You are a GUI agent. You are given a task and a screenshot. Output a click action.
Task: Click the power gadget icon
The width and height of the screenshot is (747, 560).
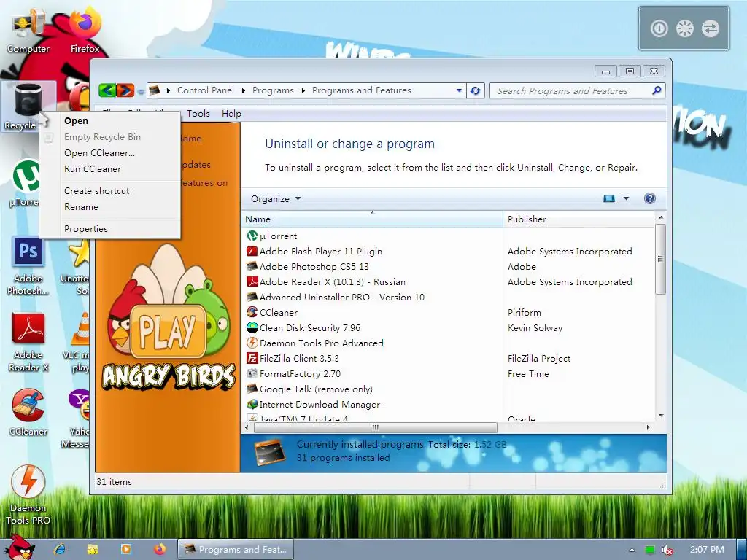click(x=659, y=28)
